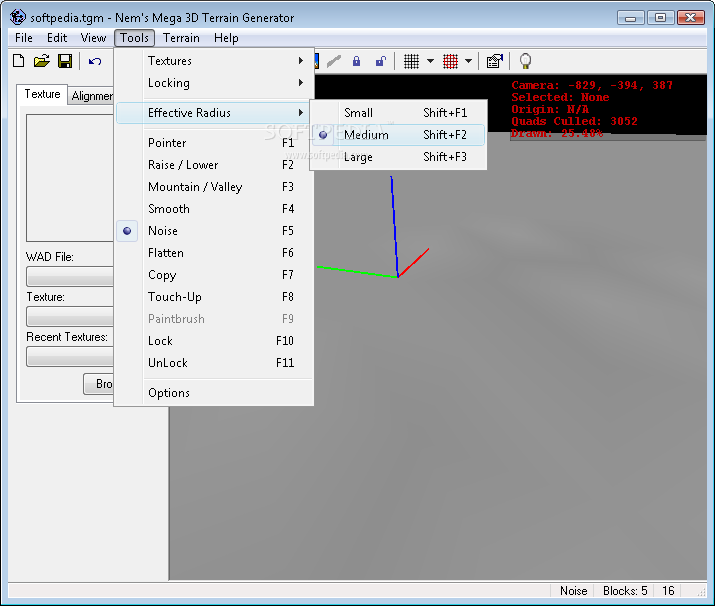Choose the Flatten tool
Screen dimensions: 715x606
coord(214,253)
